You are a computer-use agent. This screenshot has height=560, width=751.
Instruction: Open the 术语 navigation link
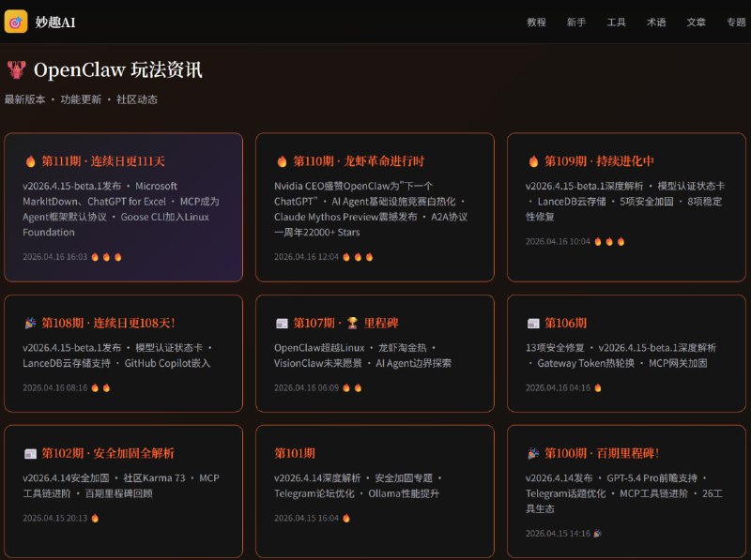pos(656,22)
